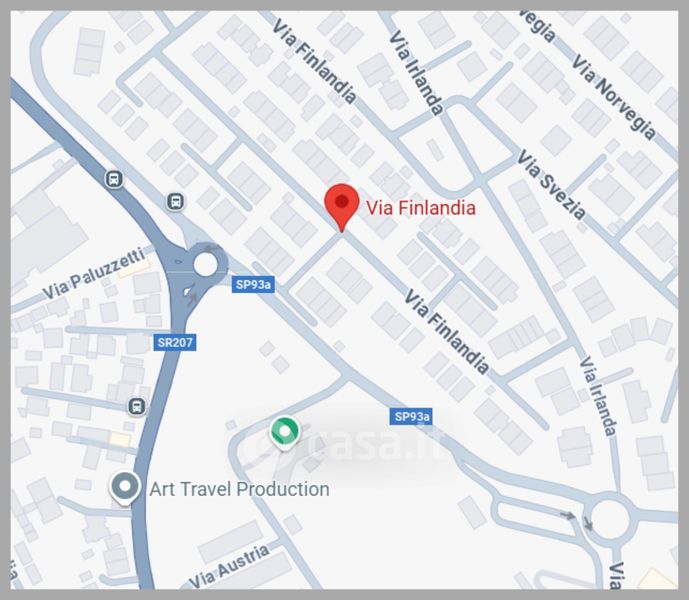Click the center of the western roundabout
Viewport: 689px width, 600px height.
[x=205, y=265]
